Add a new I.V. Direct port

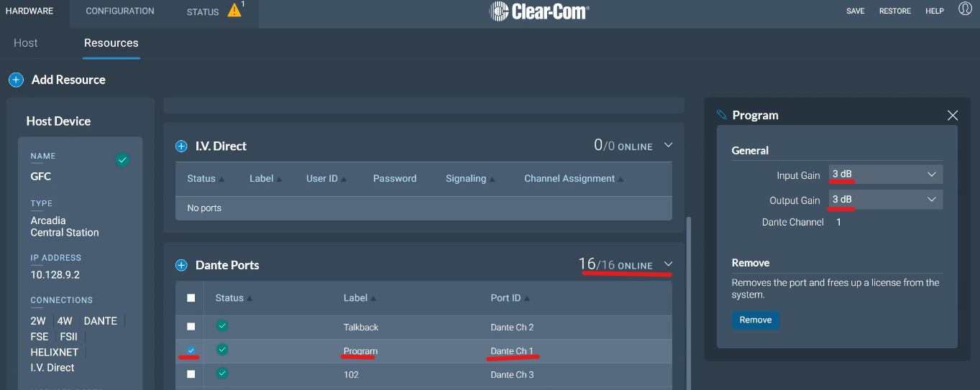coord(181,147)
